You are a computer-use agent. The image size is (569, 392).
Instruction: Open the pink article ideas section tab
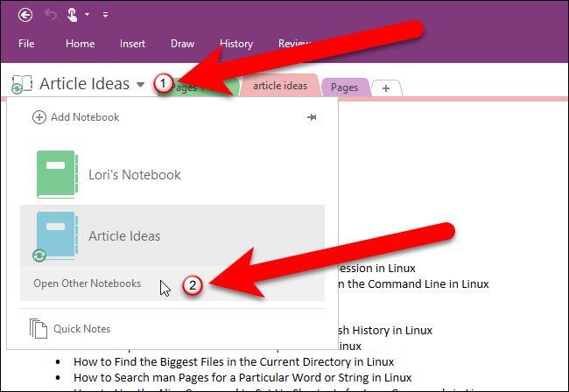pos(280,86)
